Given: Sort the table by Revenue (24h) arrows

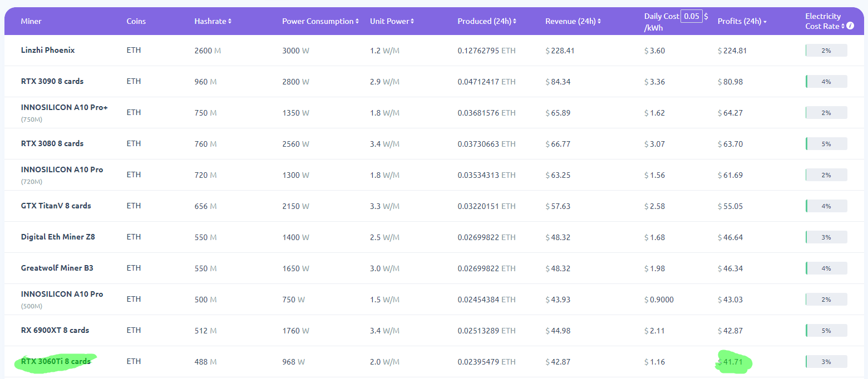Looking at the screenshot, I should point(599,22).
